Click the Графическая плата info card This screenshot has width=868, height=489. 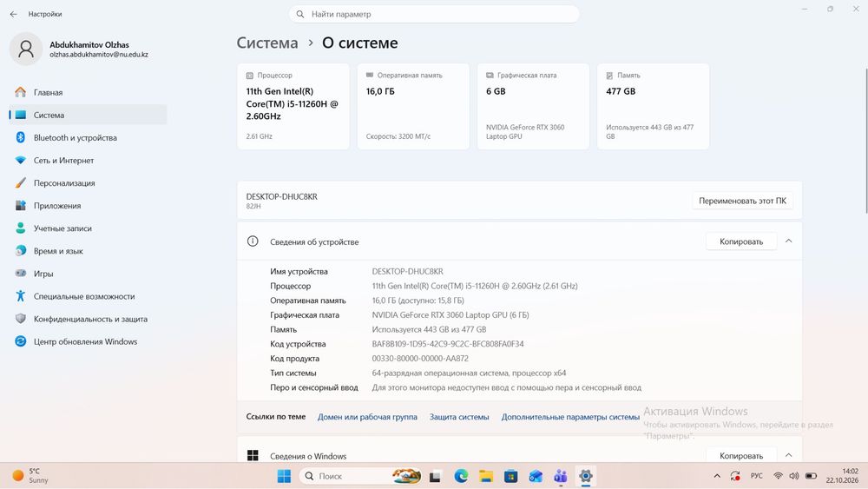point(533,106)
